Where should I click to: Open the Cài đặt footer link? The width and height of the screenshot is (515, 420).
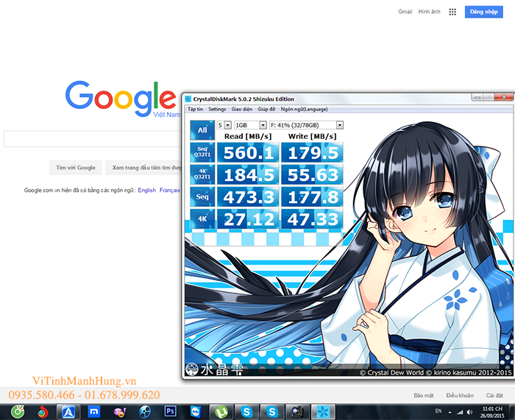[494, 396]
